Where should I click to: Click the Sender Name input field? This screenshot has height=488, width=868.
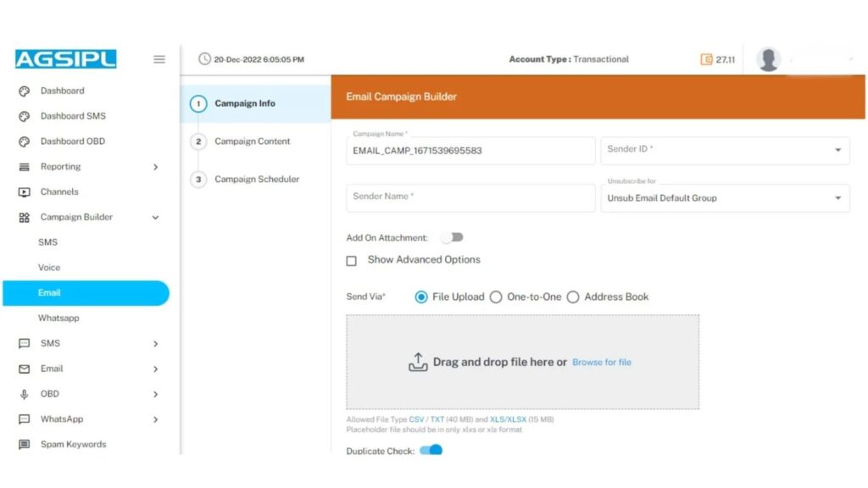[470, 197]
